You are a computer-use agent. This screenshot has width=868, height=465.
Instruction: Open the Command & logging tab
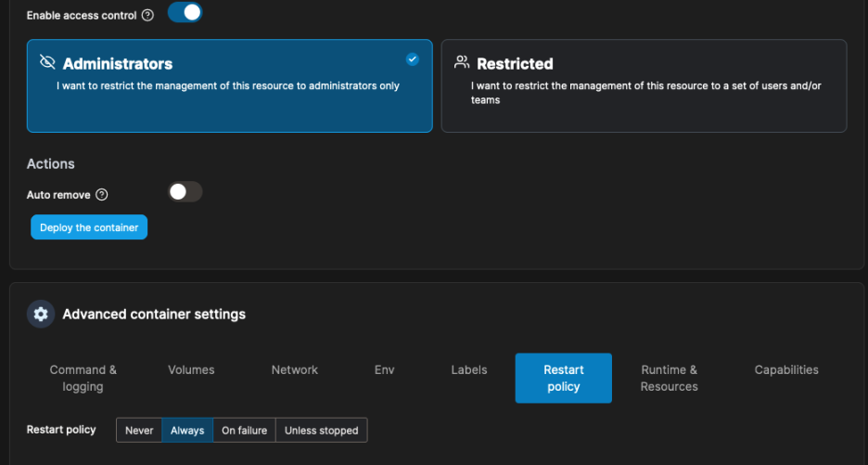(x=83, y=378)
